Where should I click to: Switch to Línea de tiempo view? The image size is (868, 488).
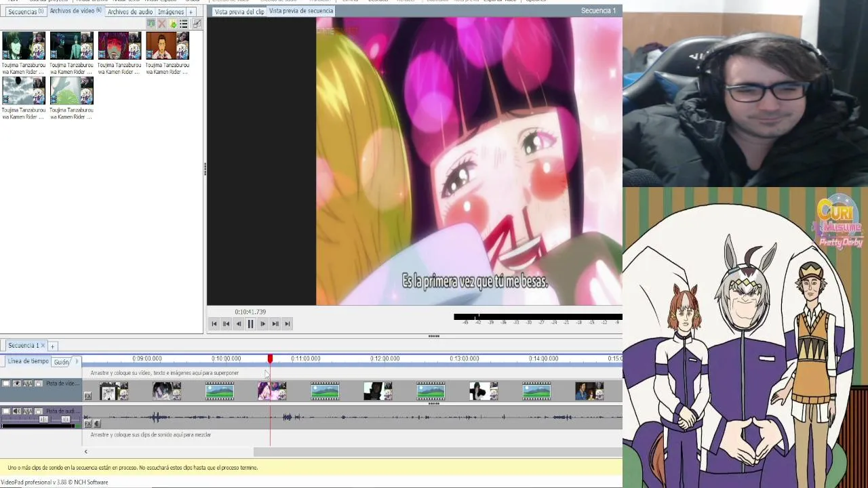coord(28,361)
